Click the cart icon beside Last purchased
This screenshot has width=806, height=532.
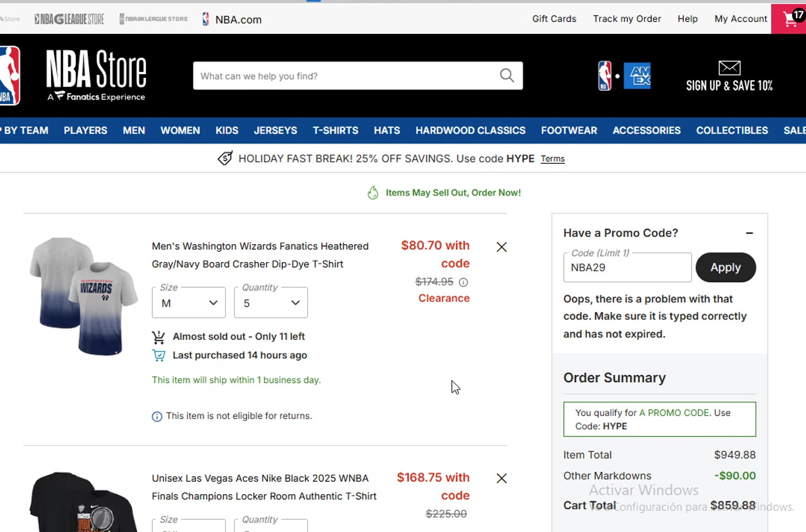(x=159, y=355)
